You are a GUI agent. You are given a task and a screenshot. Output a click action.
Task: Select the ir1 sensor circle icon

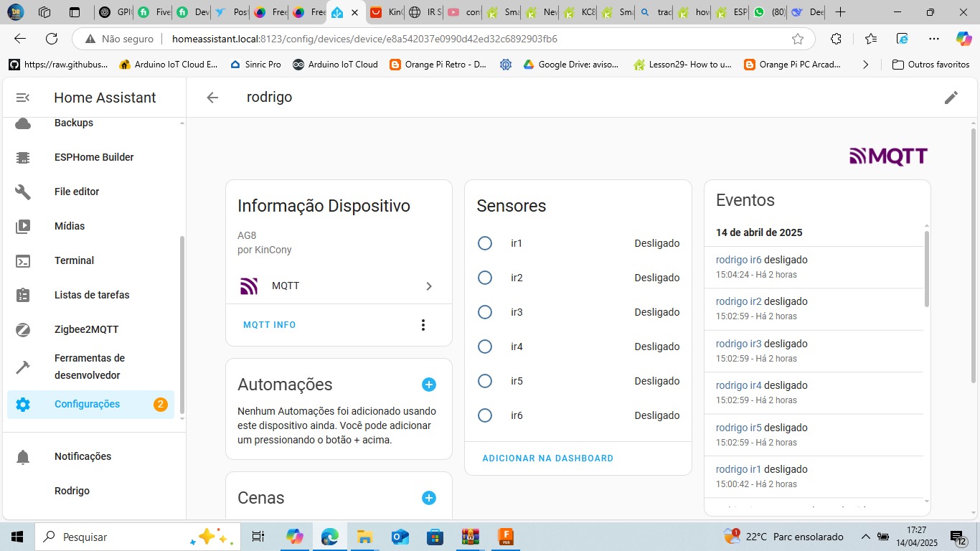(485, 243)
